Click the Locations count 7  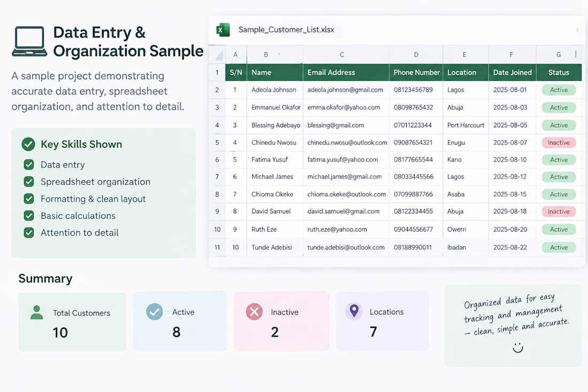coord(373,332)
